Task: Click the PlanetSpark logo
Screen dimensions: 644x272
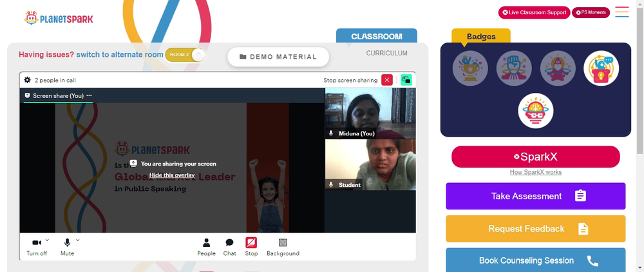Action: pyautogui.click(x=59, y=19)
